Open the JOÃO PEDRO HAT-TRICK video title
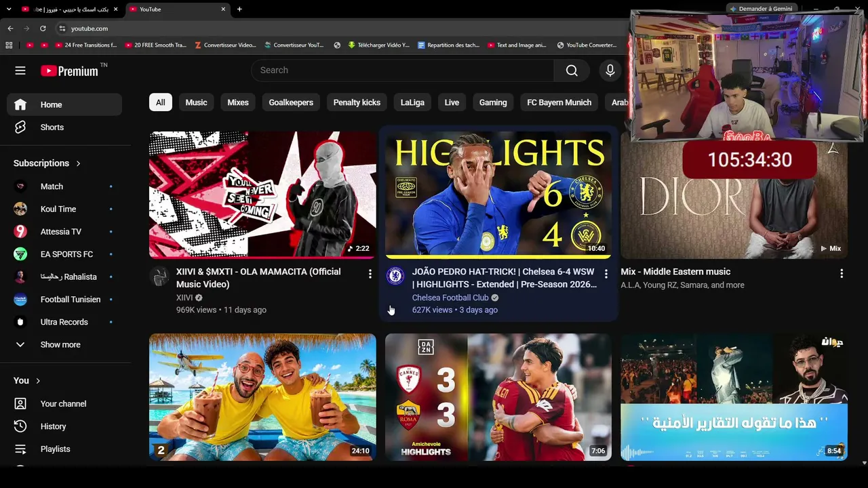The width and height of the screenshot is (868, 488). click(505, 278)
